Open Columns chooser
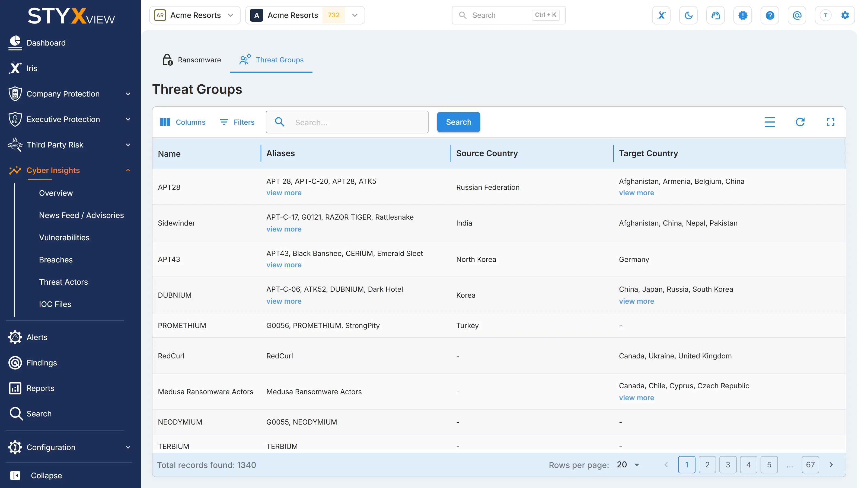Viewport: 868px width, 488px height. click(182, 122)
